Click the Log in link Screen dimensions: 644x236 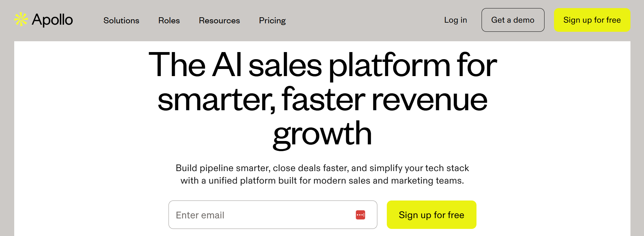(455, 20)
